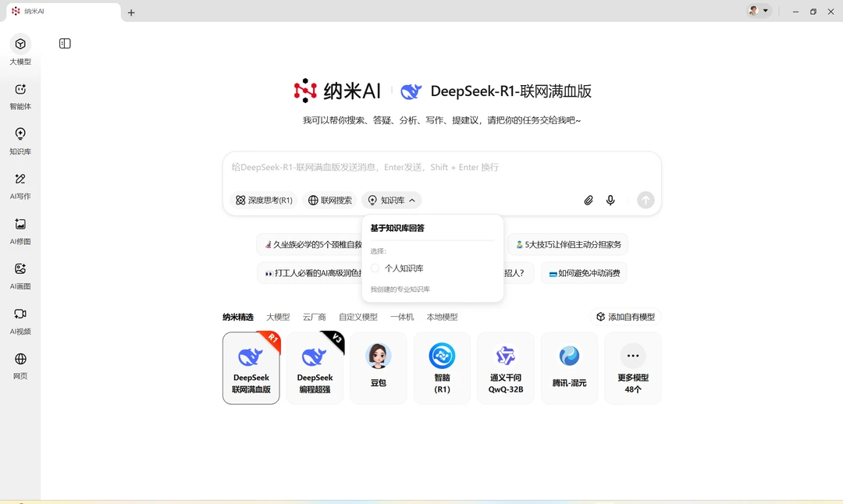Select the 纳米AI browser tab

click(x=63, y=12)
